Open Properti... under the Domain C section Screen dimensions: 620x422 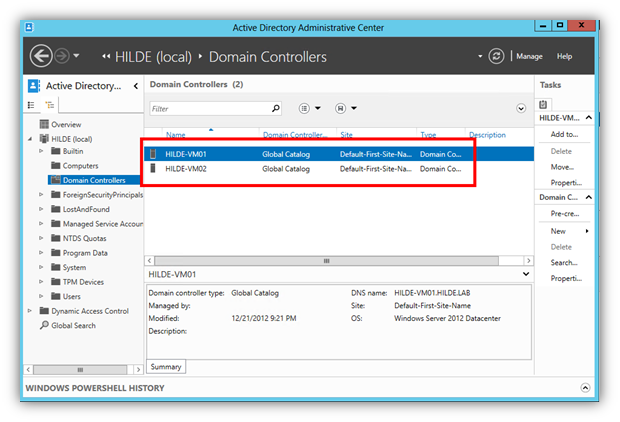566,278
